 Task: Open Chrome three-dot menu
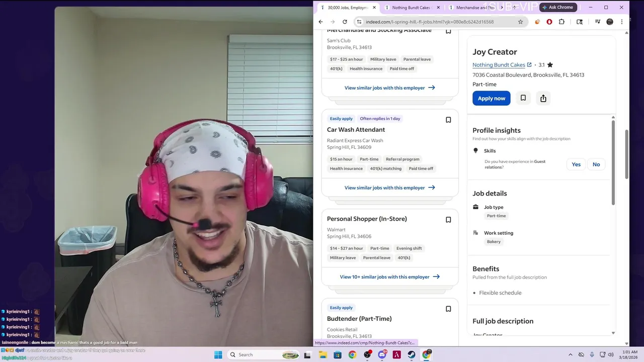click(x=622, y=22)
